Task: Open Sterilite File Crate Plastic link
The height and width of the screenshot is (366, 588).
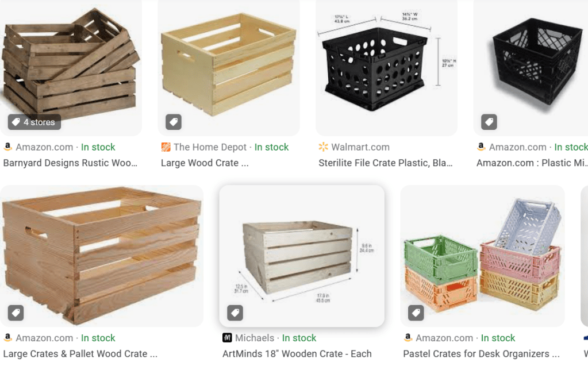Action: point(386,163)
